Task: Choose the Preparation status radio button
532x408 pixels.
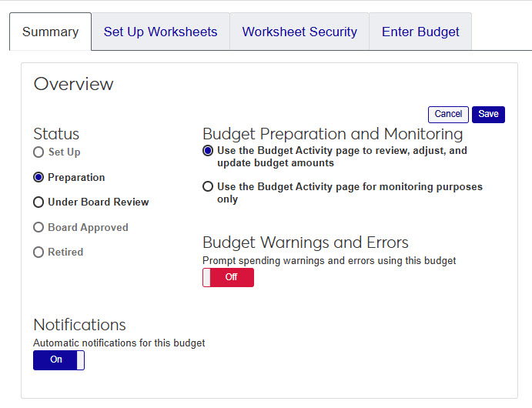Action: 38,177
